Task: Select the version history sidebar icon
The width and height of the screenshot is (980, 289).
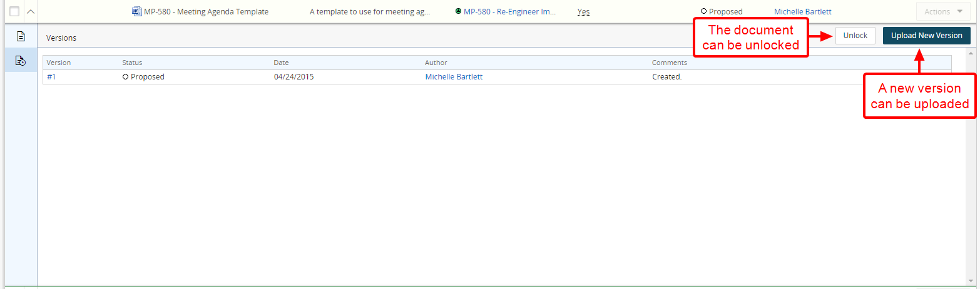Action: point(21,61)
